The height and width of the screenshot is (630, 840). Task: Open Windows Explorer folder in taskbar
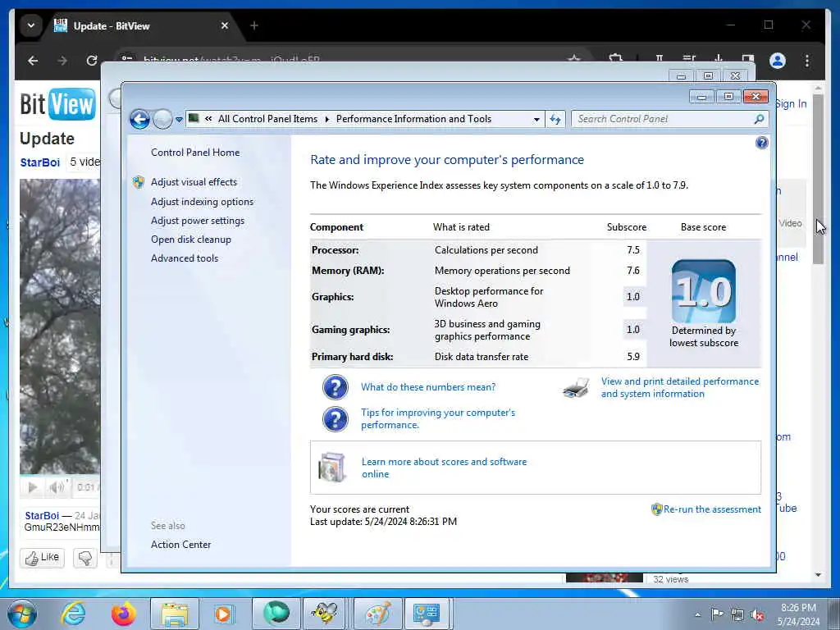point(174,614)
